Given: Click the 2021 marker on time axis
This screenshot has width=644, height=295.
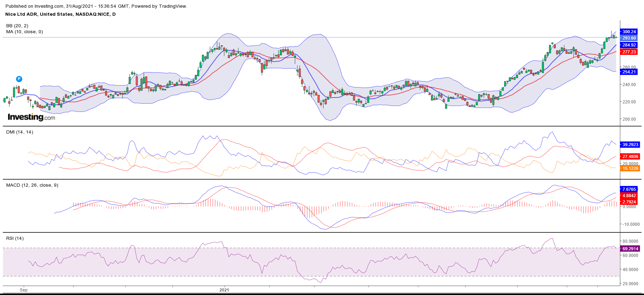Looking at the screenshot, I should point(224,290).
